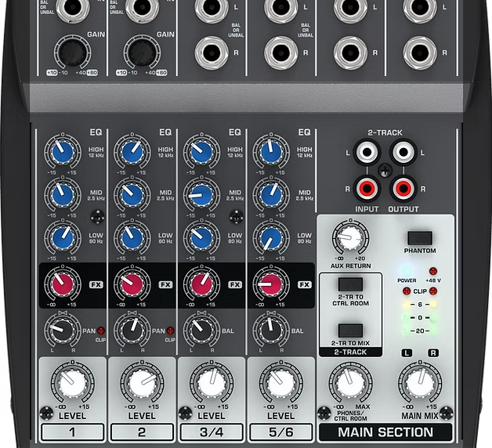Click channel 3/4 MID EQ knob
The width and height of the screenshot is (492, 448).
coord(202,194)
